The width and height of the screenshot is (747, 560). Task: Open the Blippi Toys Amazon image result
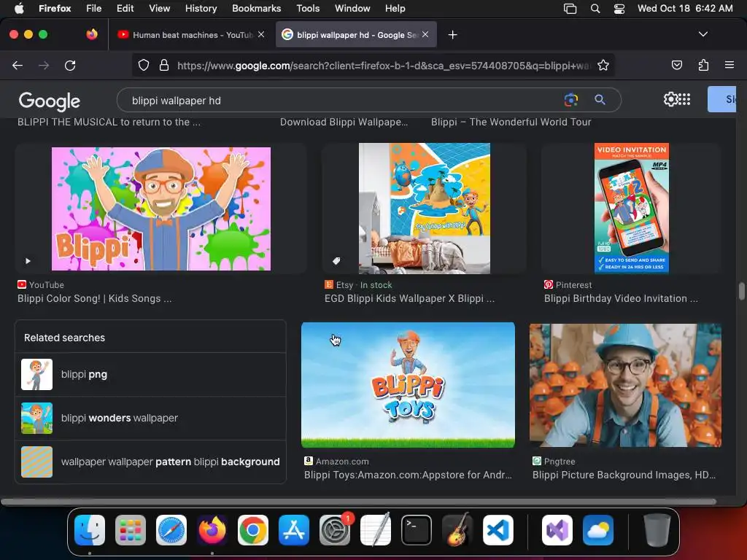pos(408,385)
